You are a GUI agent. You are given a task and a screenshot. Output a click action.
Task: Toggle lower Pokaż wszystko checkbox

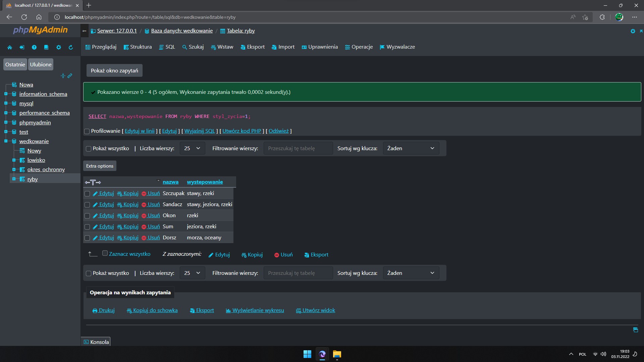pos(89,274)
